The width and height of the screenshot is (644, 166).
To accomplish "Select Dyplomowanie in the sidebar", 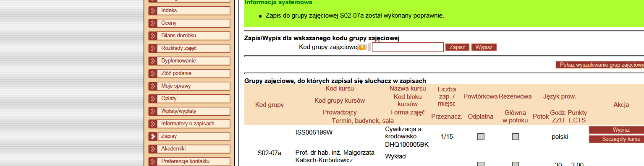I will pyautogui.click(x=194, y=61).
